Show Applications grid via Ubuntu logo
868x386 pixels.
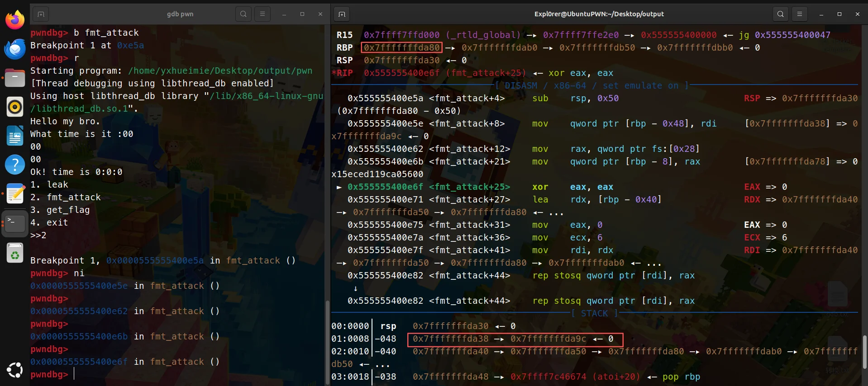pyautogui.click(x=15, y=370)
